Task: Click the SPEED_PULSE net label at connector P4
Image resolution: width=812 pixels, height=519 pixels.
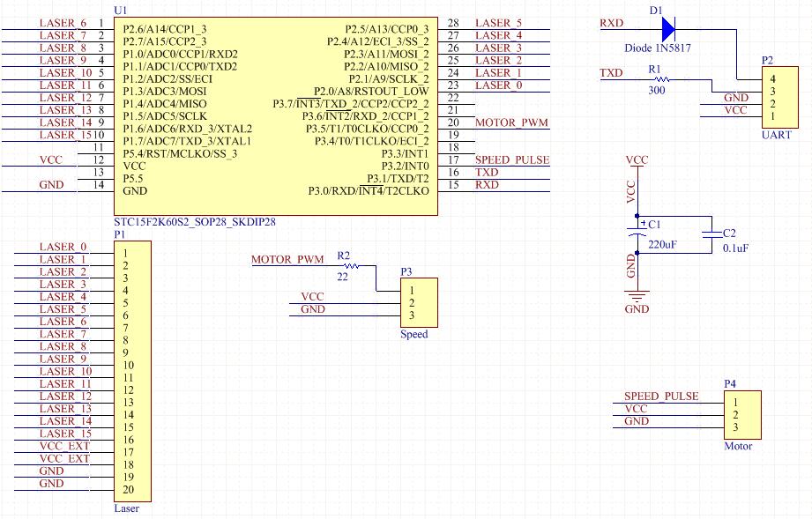Action: pos(660,397)
